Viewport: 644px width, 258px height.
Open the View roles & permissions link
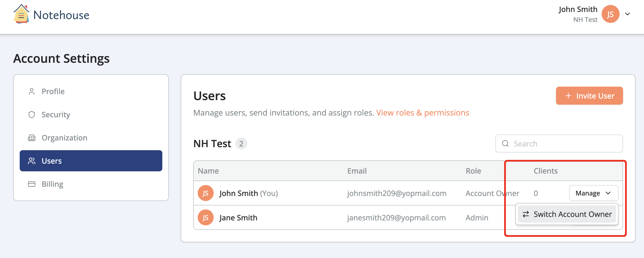[x=423, y=113]
